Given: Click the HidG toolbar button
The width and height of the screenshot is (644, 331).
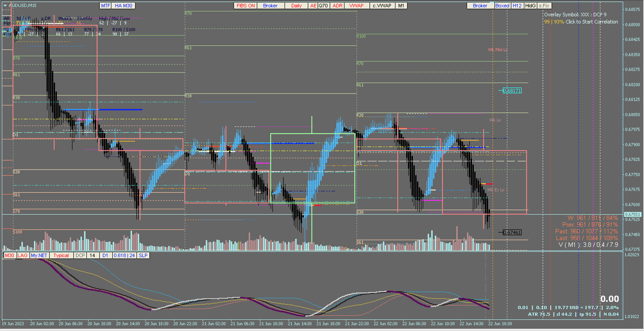Looking at the screenshot, I should tap(530, 6).
